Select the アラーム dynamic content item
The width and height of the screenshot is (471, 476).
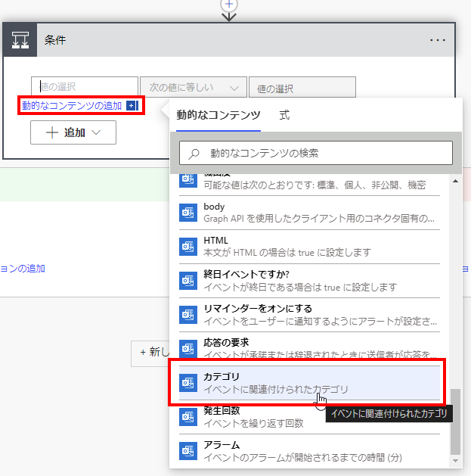coord(309,451)
